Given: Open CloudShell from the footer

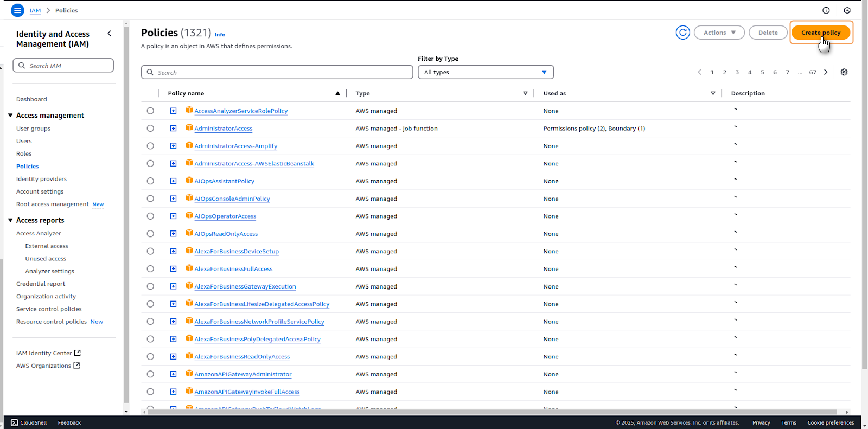Looking at the screenshot, I should pos(29,422).
